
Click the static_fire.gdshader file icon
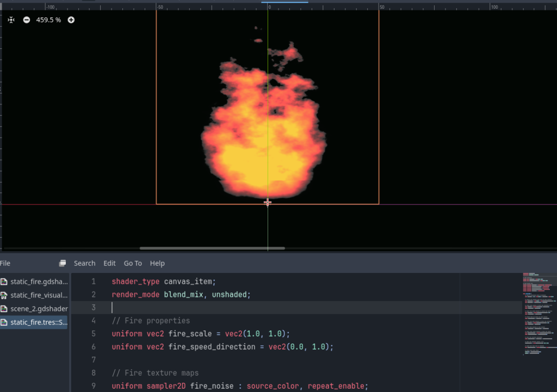pyautogui.click(x=4, y=281)
